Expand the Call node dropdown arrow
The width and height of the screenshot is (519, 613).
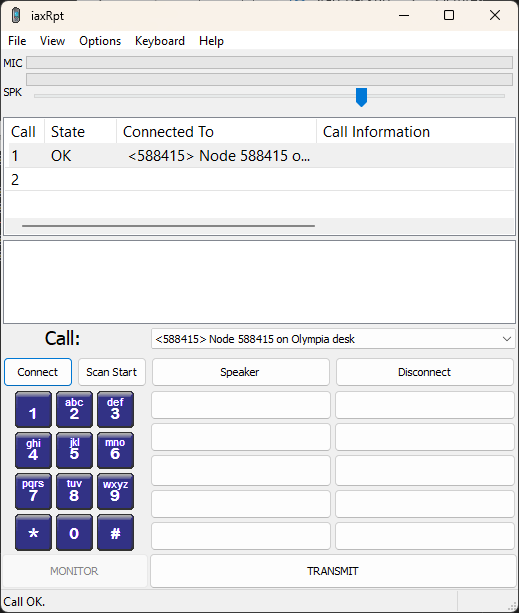pyautogui.click(x=507, y=339)
